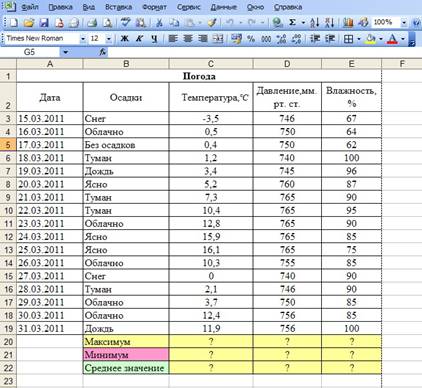
Task: Expand the AutoSum functions dropdown arrow
Action: pos(303,23)
